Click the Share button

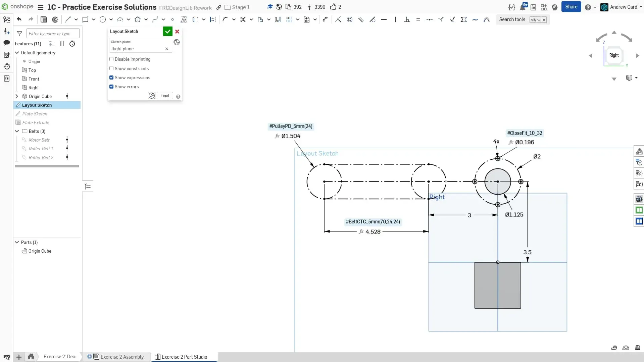tap(571, 7)
